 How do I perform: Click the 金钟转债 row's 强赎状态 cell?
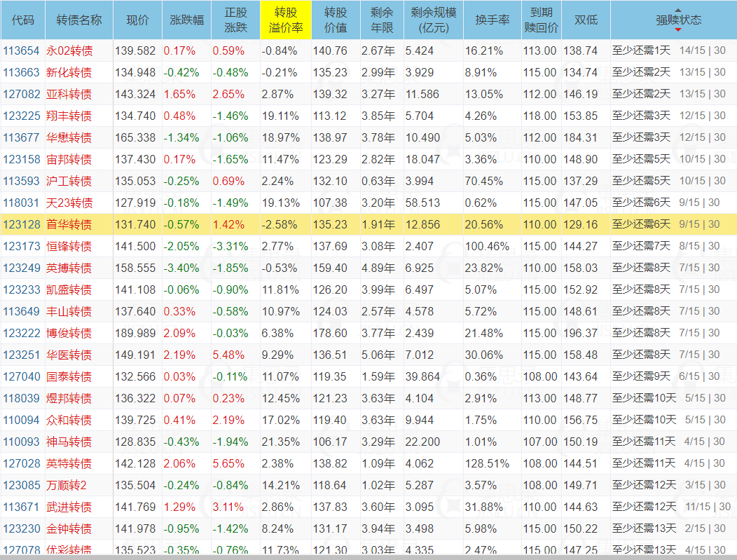668,528
